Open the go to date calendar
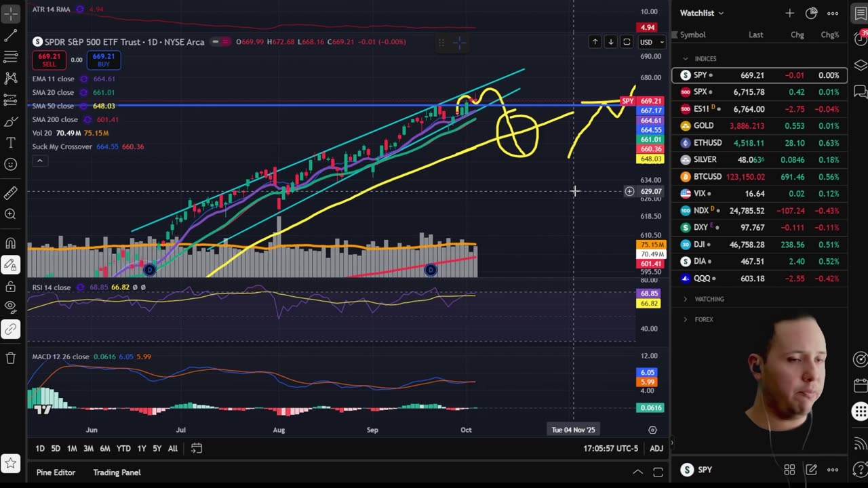 click(x=196, y=448)
